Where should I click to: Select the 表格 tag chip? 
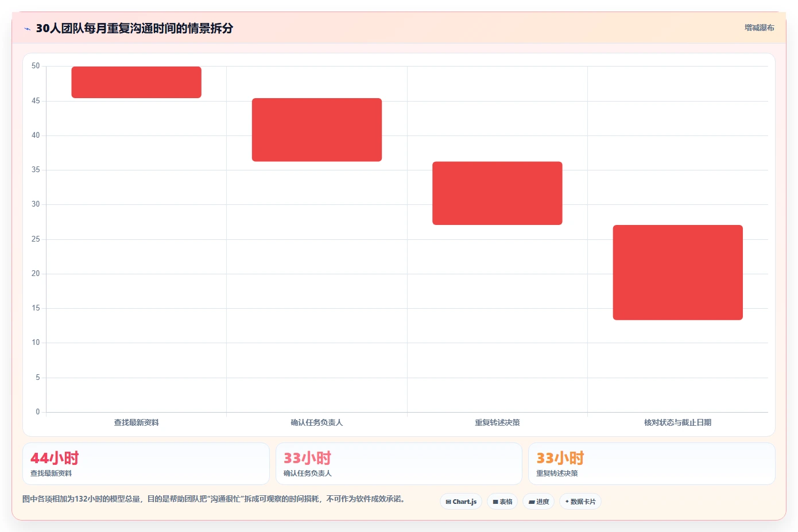point(502,502)
